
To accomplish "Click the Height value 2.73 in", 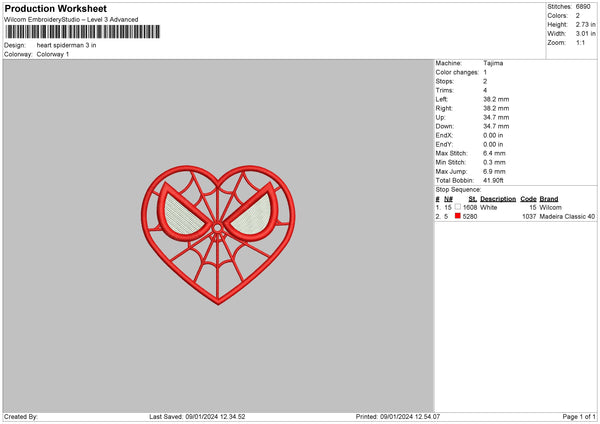I will [x=586, y=24].
